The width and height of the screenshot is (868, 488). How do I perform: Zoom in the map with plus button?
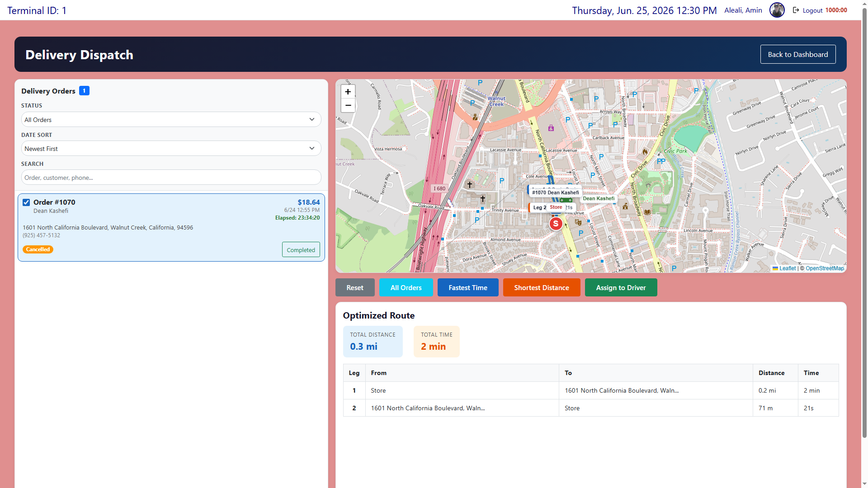coord(348,92)
